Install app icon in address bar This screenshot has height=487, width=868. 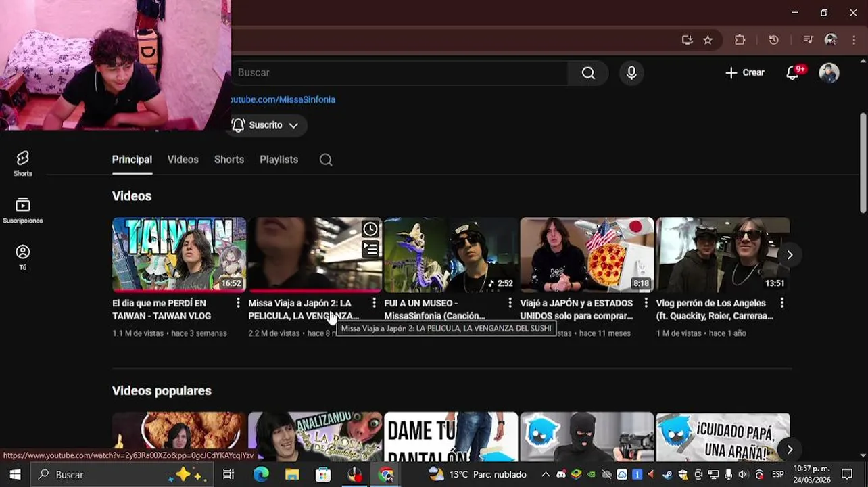(687, 40)
